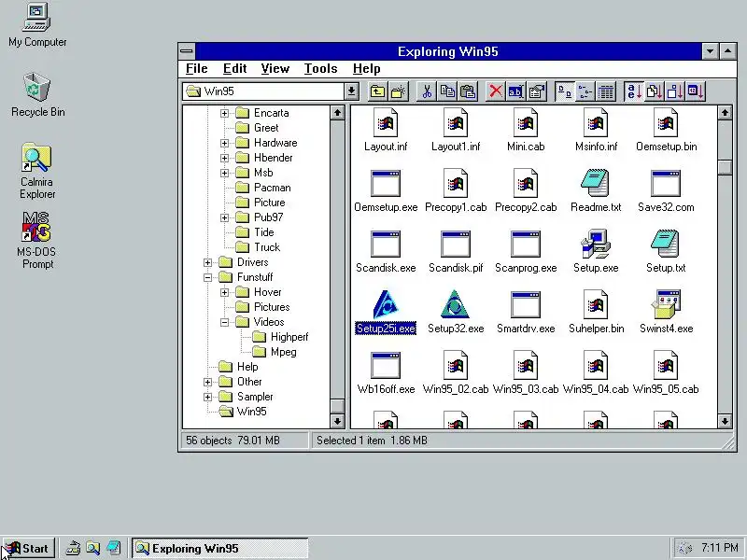Screen dimensions: 747x560
Task: Collapse the Videos folder node
Action: click(224, 322)
